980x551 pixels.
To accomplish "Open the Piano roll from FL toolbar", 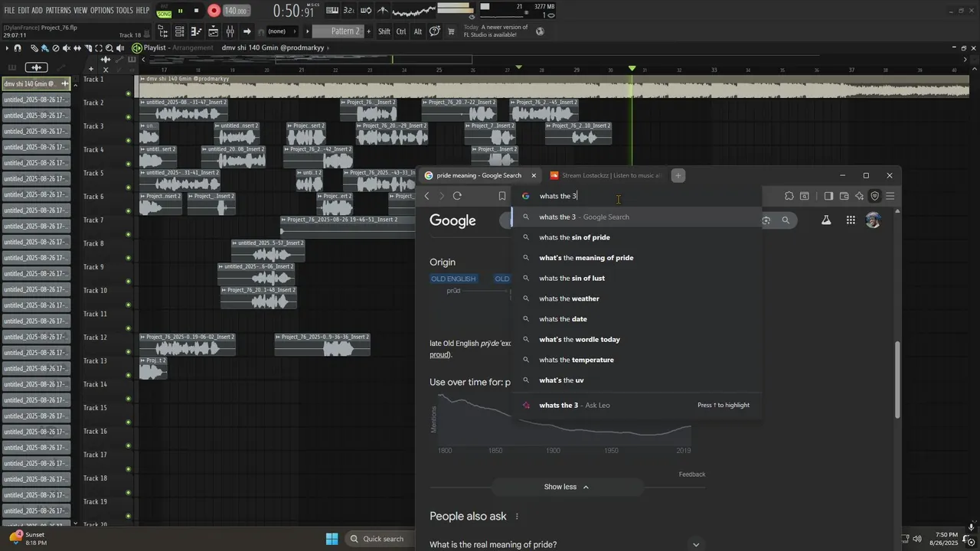I will [x=196, y=31].
